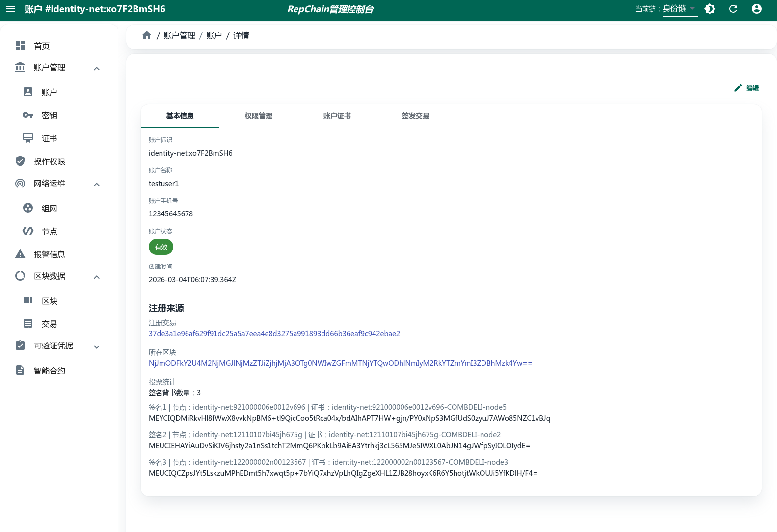The image size is (777, 532).
Task: Click the 账户 person icon in sidebar
Action: point(28,92)
